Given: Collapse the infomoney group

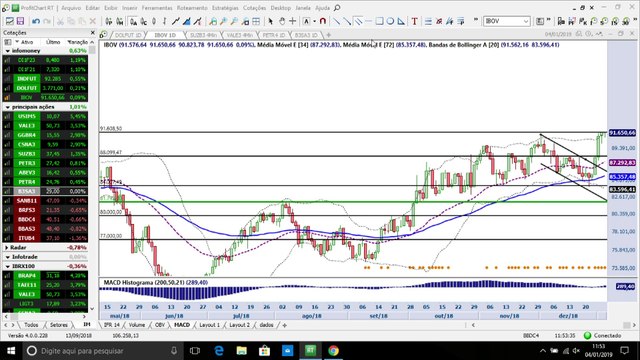Looking at the screenshot, I should pos(7,51).
